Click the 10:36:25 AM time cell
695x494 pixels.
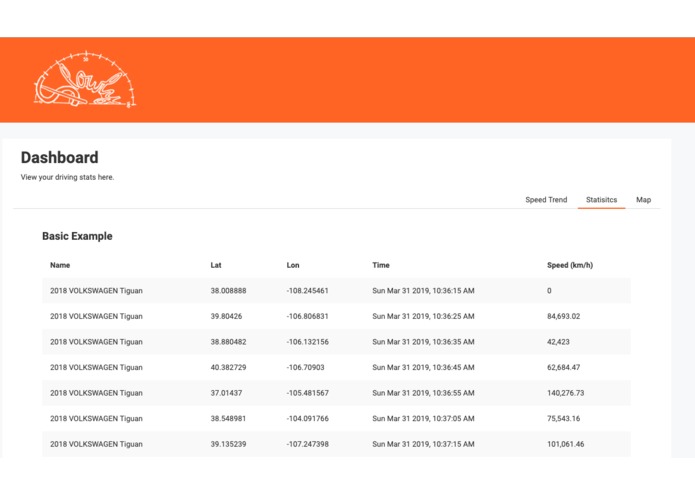click(423, 316)
